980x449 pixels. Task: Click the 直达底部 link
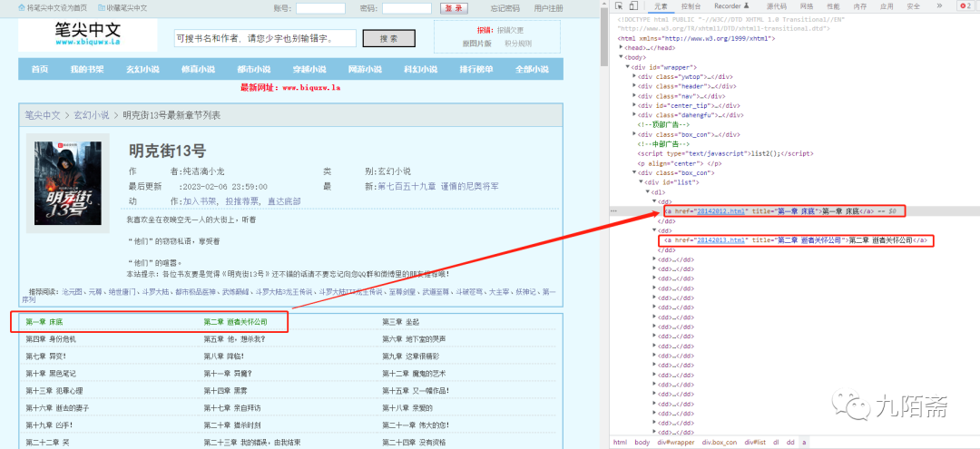point(284,201)
